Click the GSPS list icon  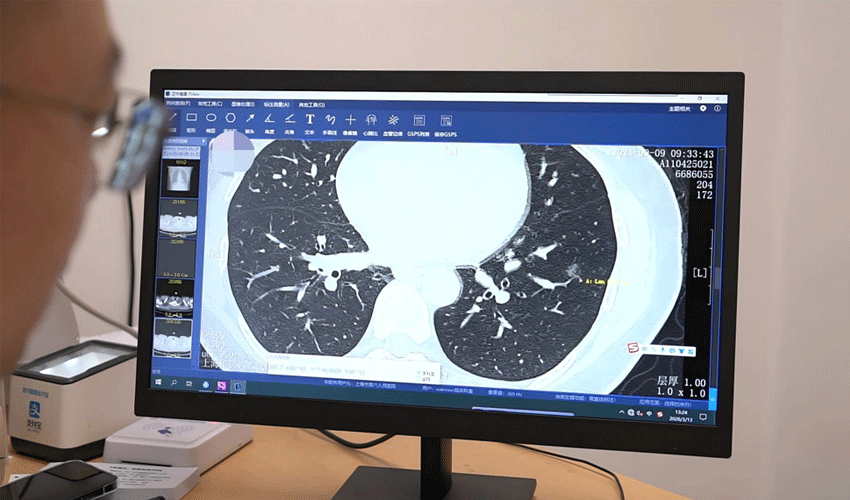418,120
